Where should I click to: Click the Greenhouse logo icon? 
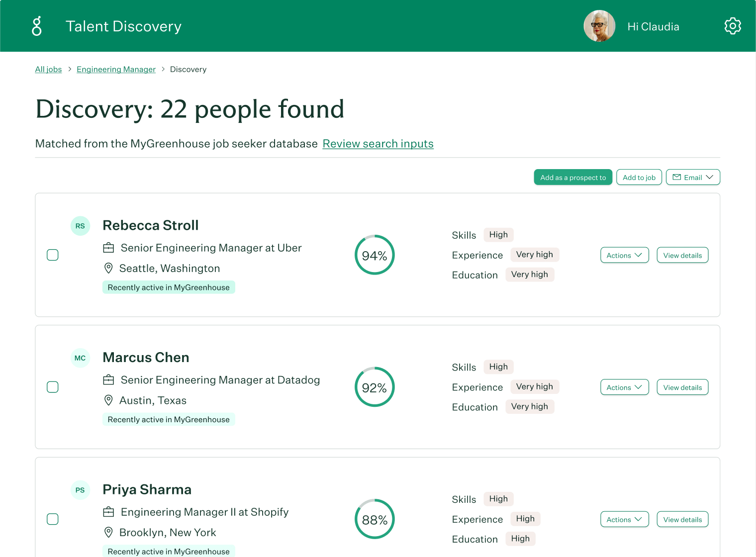(x=37, y=26)
